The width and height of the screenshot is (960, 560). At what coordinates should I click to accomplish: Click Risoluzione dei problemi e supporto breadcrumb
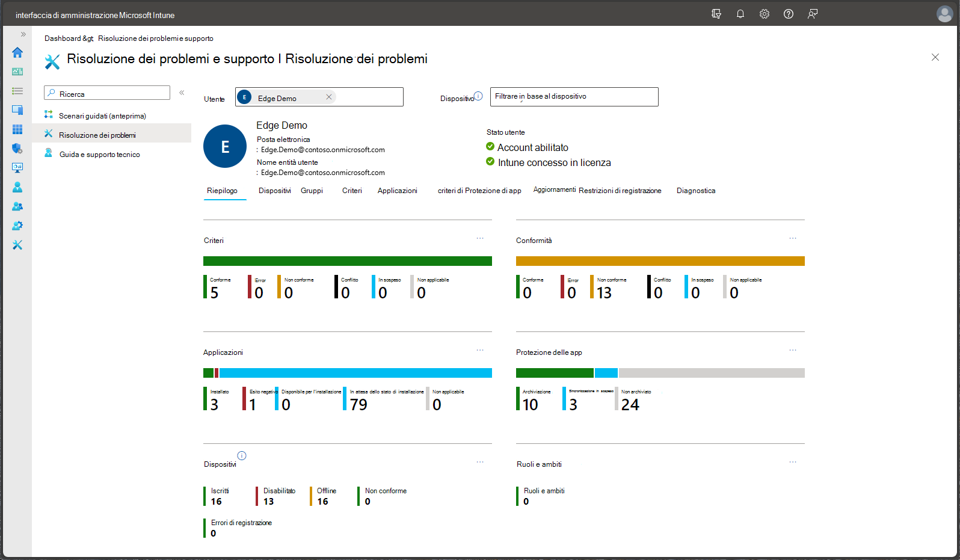click(156, 38)
